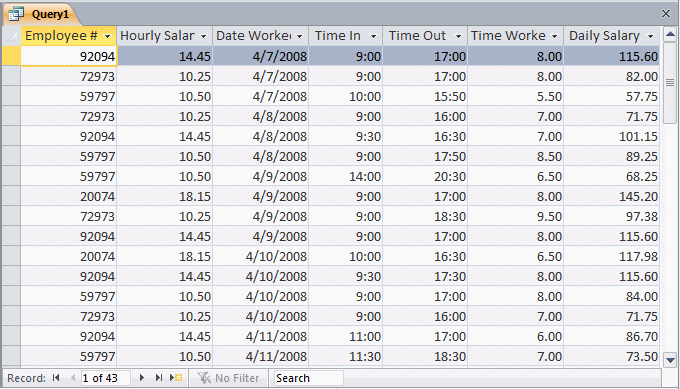Switch to the Query1 tab

coord(41,14)
